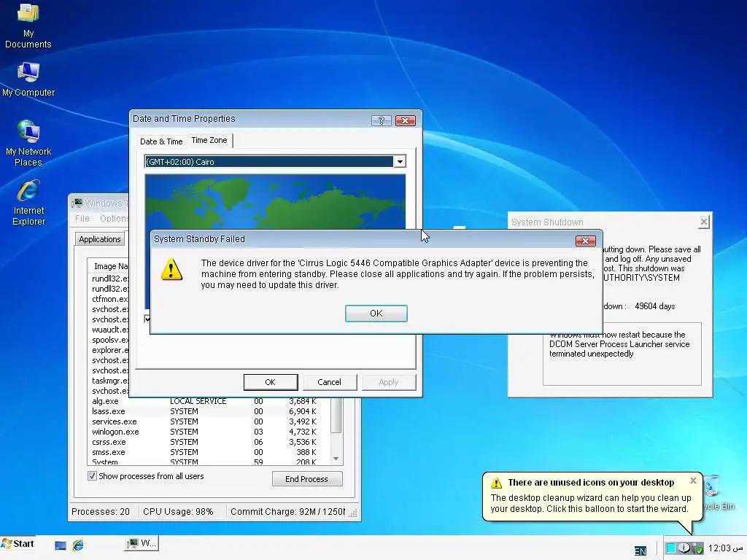747x560 pixels.
Task: Close the Date and Time Properties window
Action: [406, 120]
